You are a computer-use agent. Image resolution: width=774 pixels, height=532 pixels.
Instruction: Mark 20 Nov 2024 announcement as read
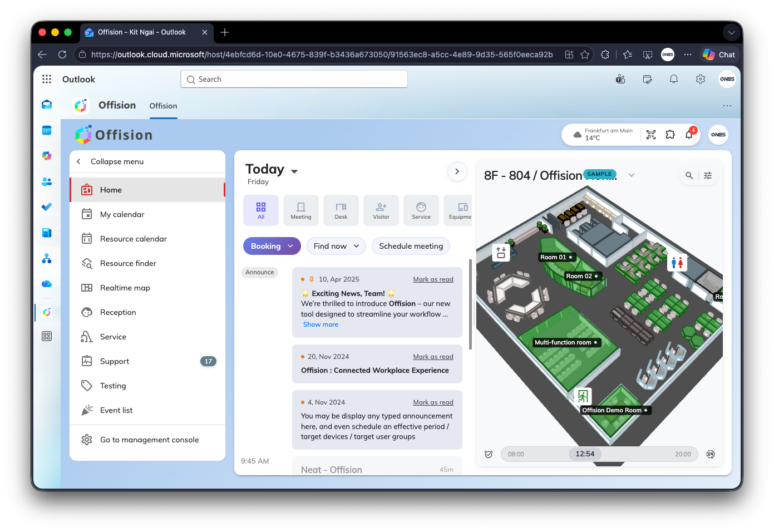[433, 357]
